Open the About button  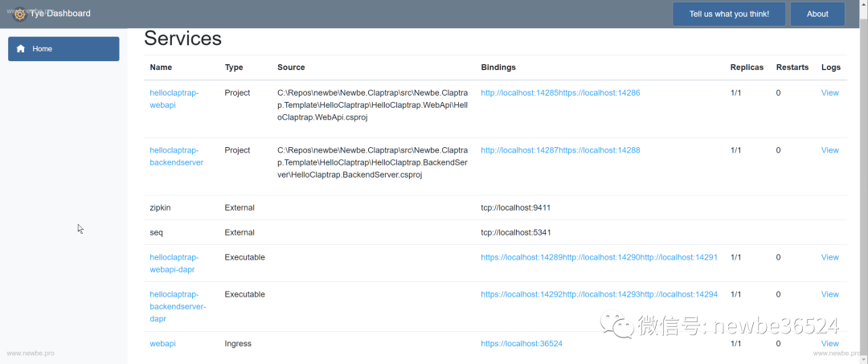[x=817, y=14]
